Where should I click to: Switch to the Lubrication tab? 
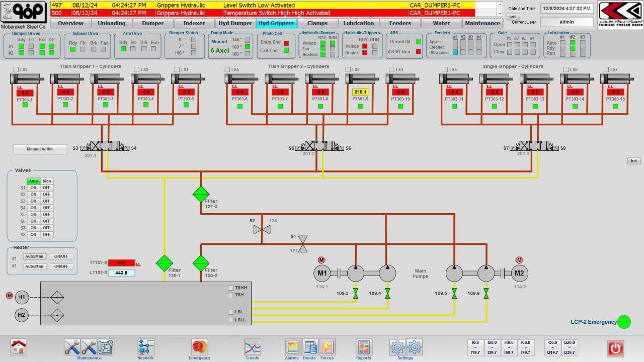click(x=358, y=23)
